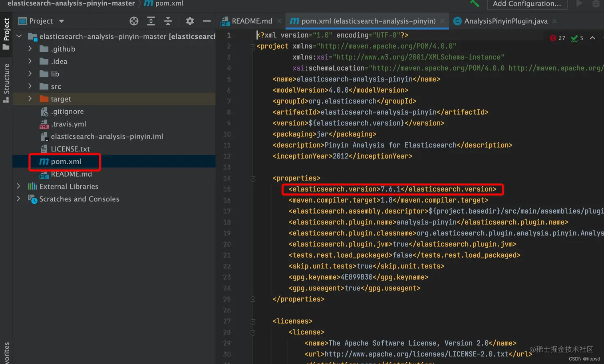This screenshot has height=364, width=604.
Task: Select the src folder in tree
Action: (x=56, y=86)
